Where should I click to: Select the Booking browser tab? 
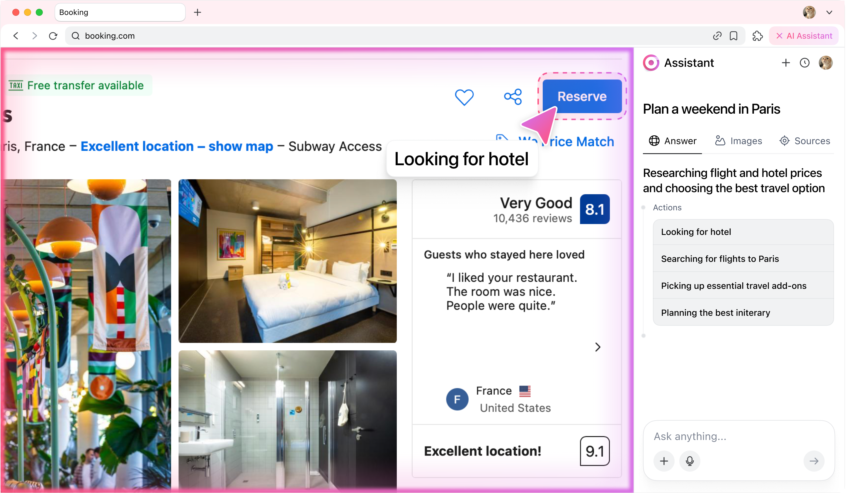coord(120,13)
